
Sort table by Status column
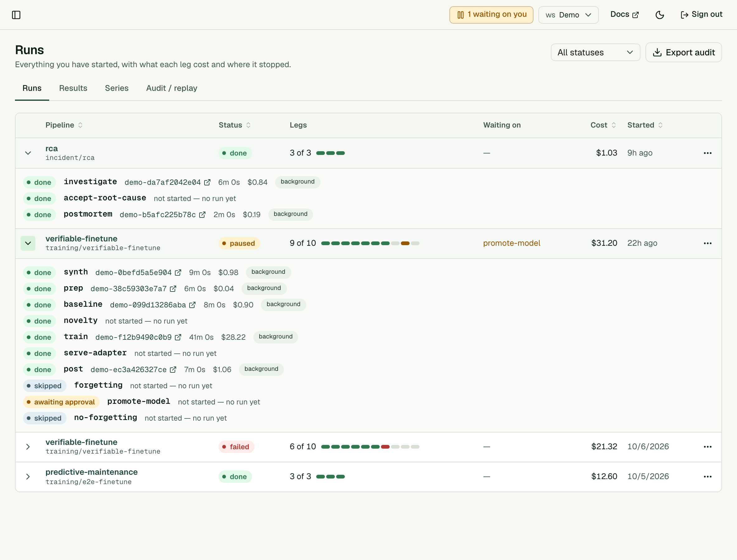(235, 125)
